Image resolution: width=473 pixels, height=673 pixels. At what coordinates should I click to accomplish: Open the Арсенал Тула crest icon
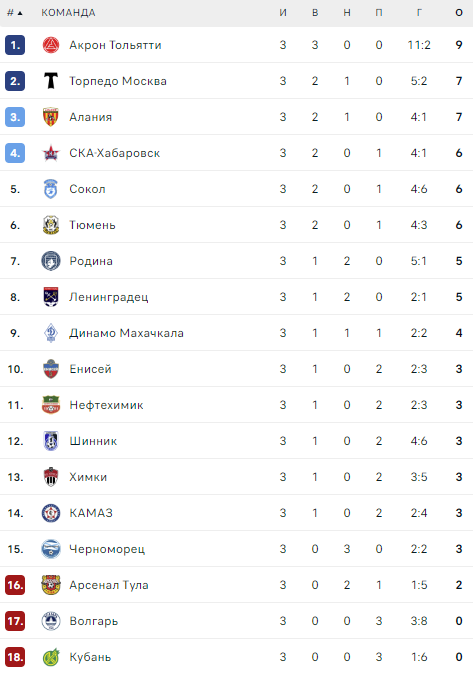click(51, 585)
